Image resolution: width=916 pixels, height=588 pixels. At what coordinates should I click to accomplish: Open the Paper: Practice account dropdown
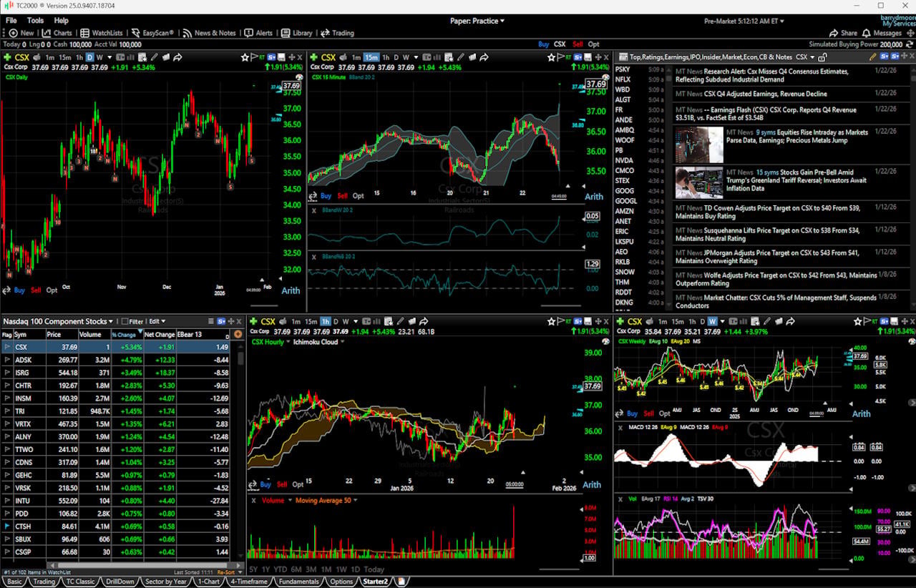[477, 21]
